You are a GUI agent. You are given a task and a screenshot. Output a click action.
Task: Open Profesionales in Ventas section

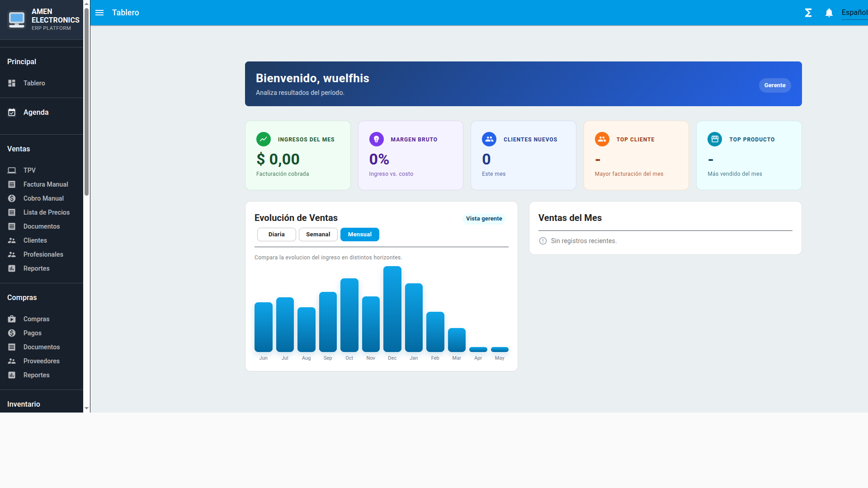pyautogui.click(x=42, y=254)
